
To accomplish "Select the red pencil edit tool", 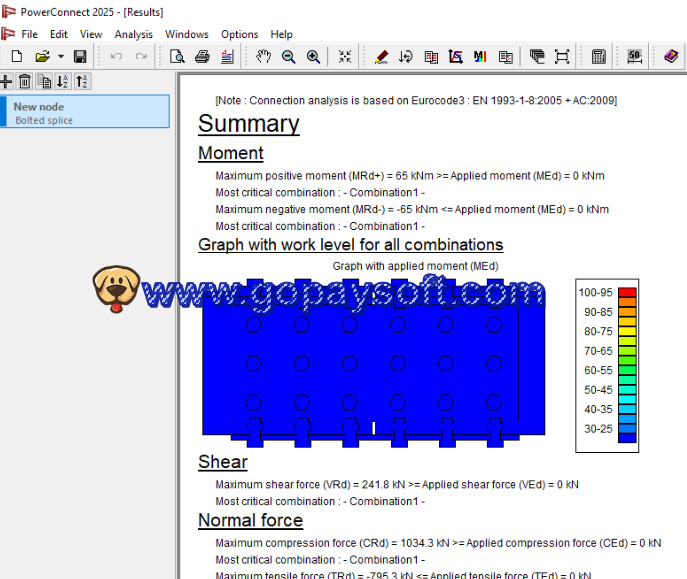I will 381,56.
